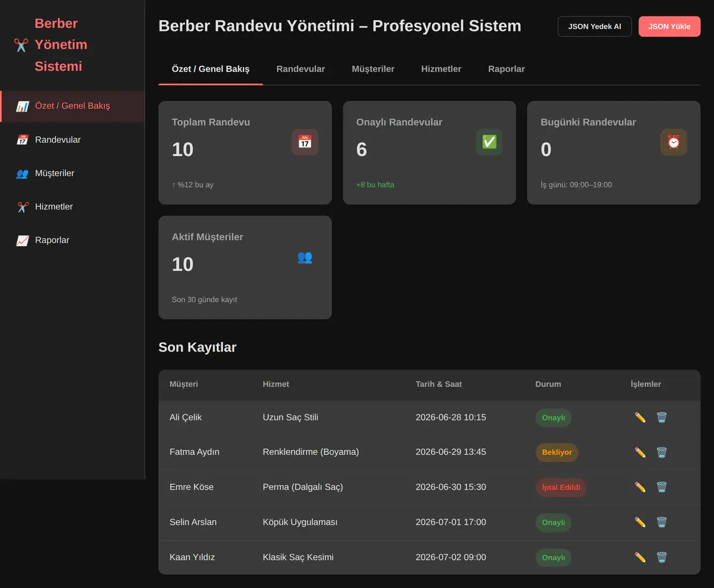The width and height of the screenshot is (714, 588).
Task: Click the trash icon for Kaan Yıldız
Action: coord(662,557)
